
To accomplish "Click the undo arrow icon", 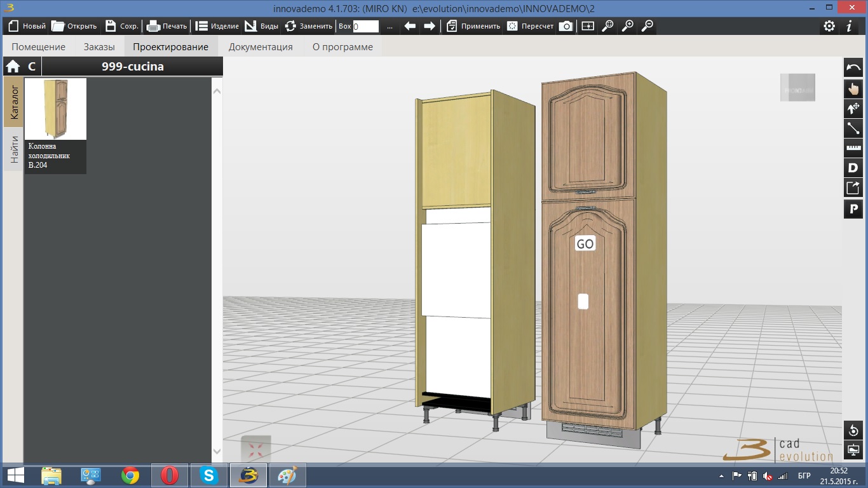I will (x=853, y=68).
